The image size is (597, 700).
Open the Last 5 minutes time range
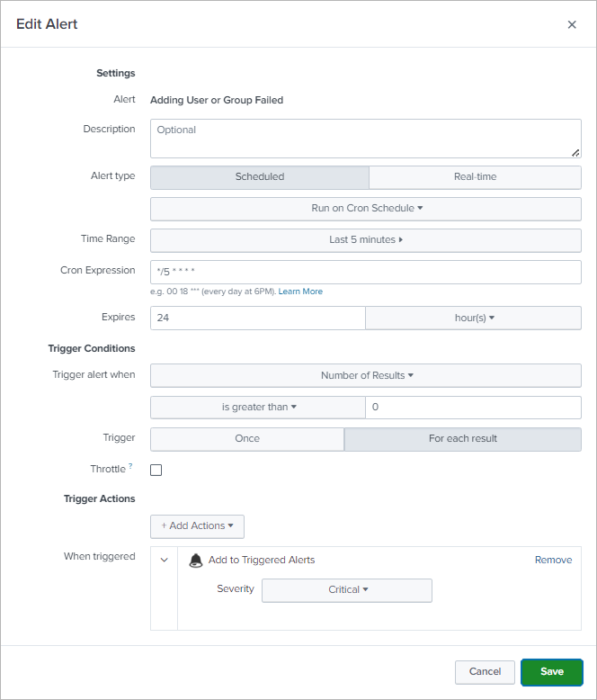[366, 240]
